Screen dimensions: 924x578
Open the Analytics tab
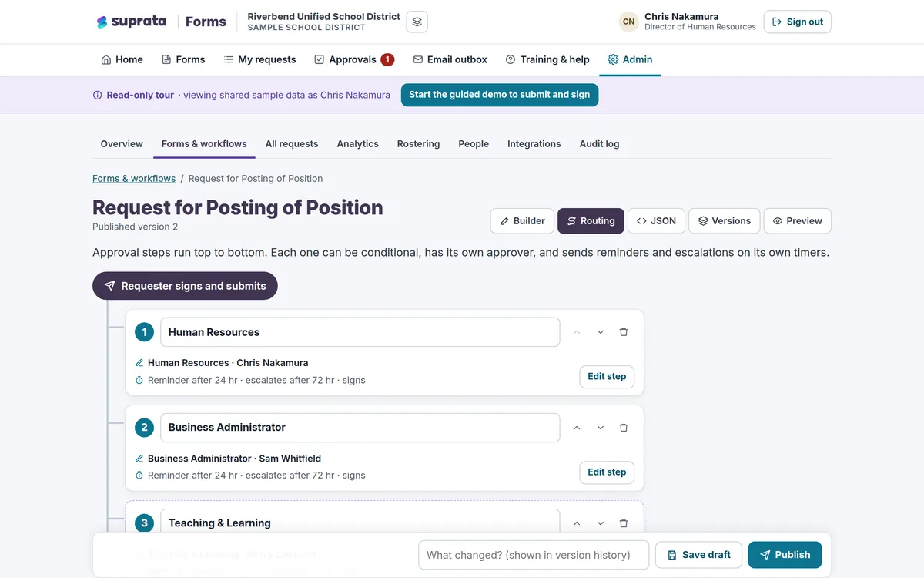click(x=358, y=144)
